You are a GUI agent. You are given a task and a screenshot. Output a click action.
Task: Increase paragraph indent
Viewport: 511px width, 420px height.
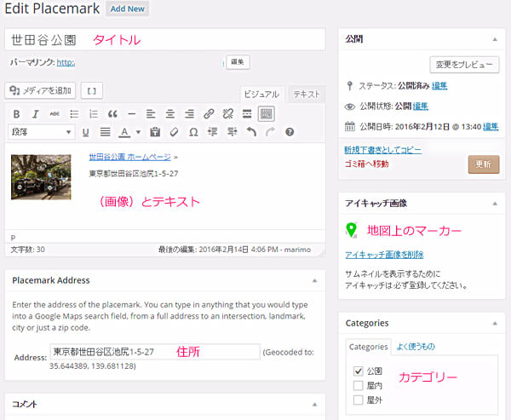click(232, 132)
